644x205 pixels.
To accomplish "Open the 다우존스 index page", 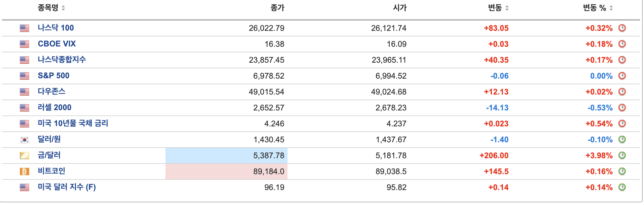I will [x=51, y=92].
